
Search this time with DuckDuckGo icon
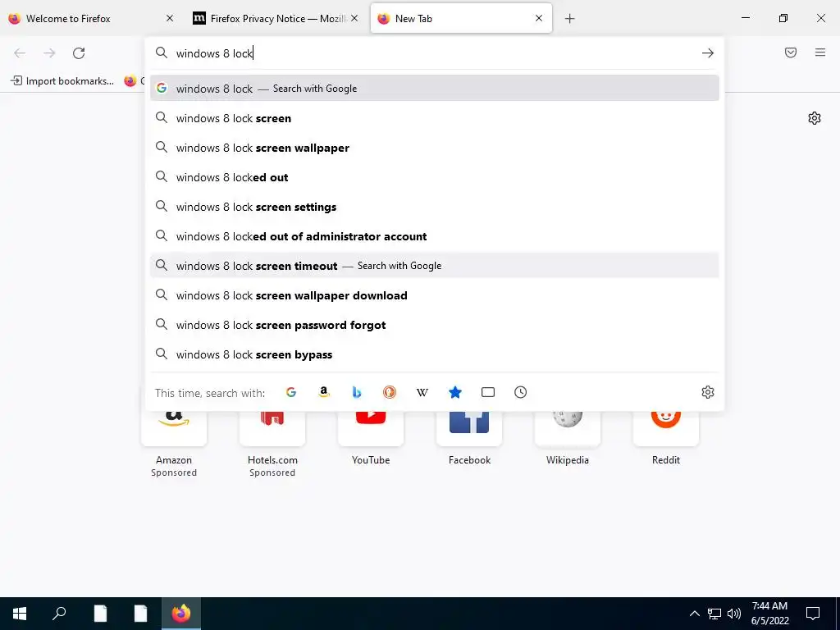pos(390,392)
